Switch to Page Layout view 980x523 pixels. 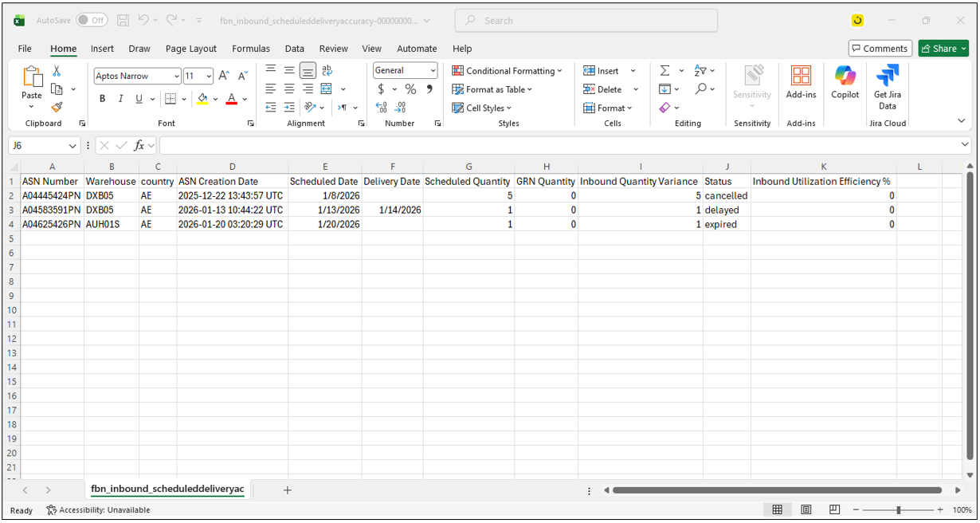click(x=806, y=510)
